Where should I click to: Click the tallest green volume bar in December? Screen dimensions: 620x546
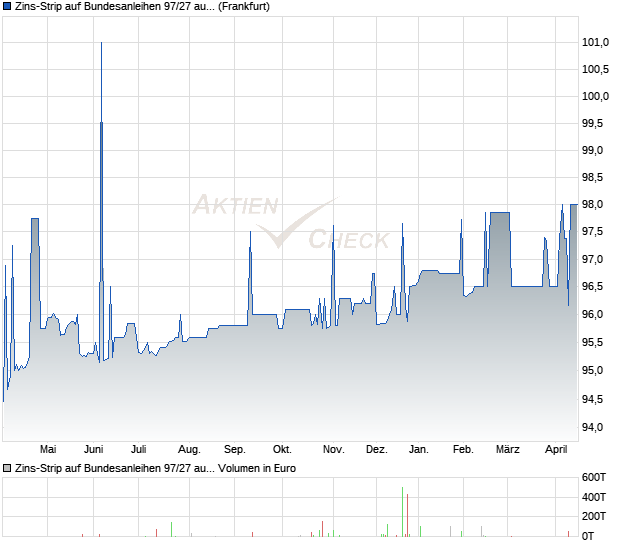(x=403, y=512)
